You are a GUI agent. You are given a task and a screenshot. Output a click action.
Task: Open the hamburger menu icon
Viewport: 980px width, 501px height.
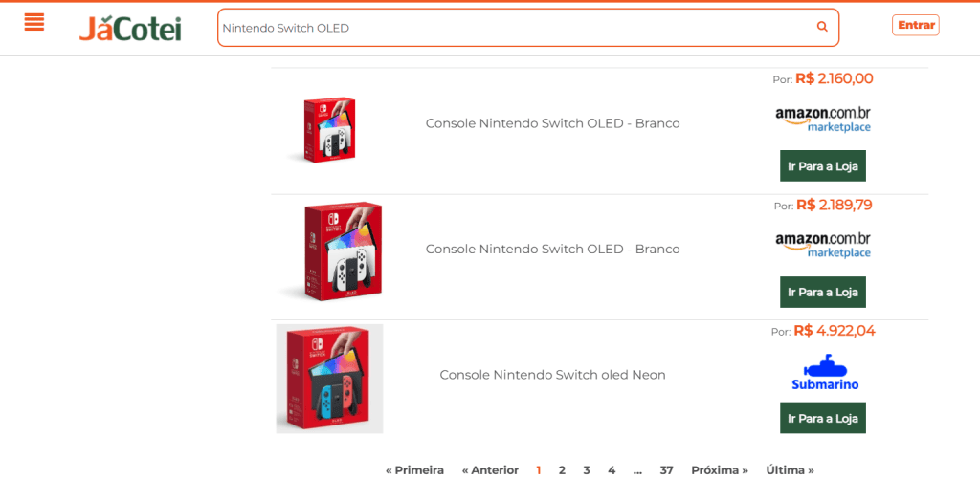[34, 23]
